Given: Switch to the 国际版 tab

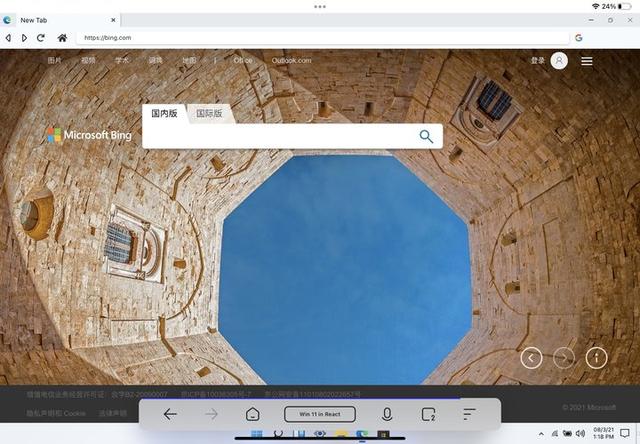Looking at the screenshot, I should [x=209, y=114].
